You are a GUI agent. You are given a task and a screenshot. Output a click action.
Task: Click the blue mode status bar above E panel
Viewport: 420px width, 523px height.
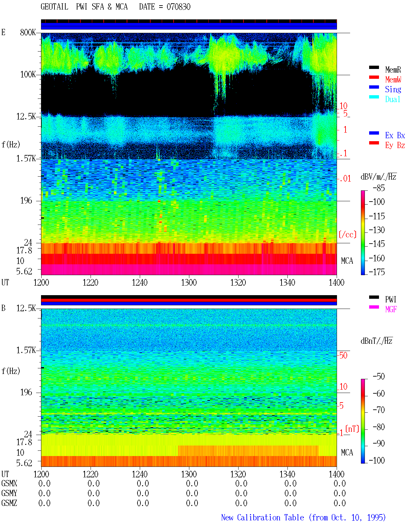tap(189, 26)
